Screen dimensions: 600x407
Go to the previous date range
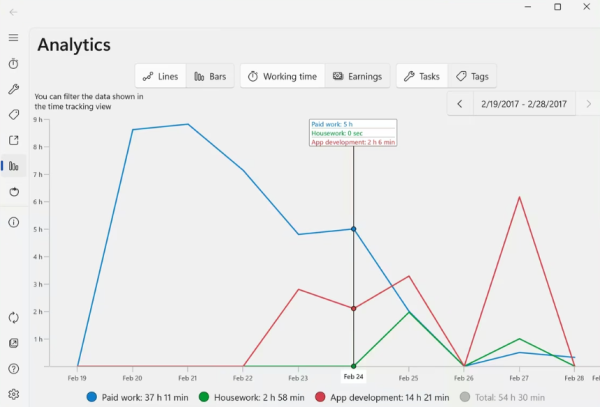[460, 104]
